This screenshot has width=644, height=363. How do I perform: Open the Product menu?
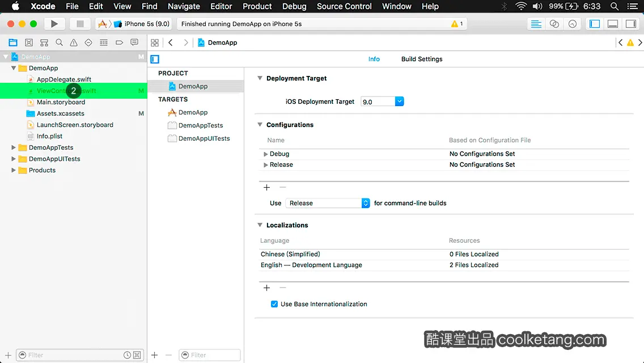click(257, 6)
